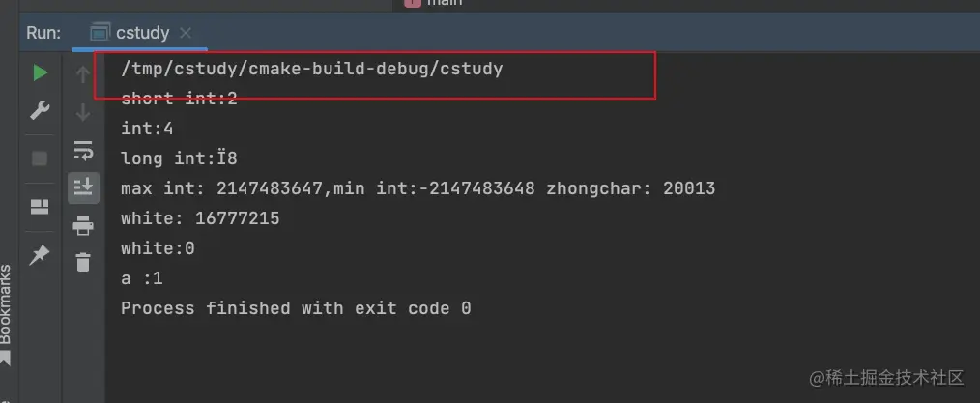The image size is (980, 403).
Task: Toggle scroll to end of output
Action: point(83,187)
